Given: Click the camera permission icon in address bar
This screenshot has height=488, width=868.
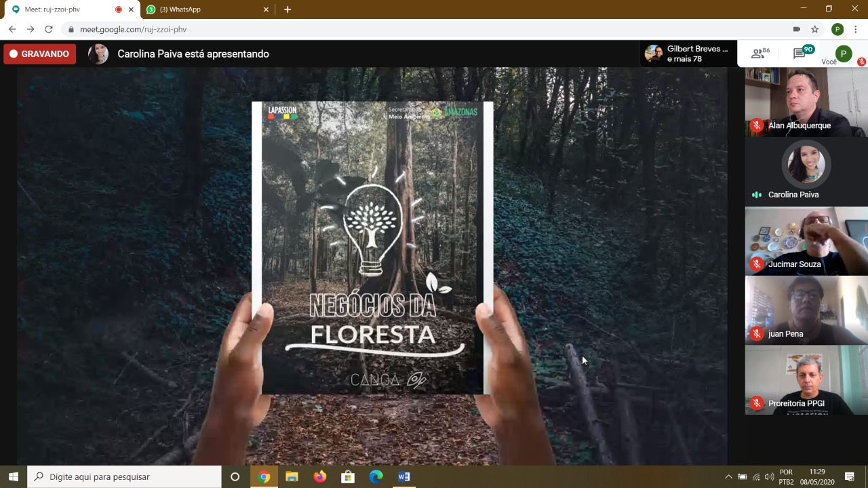Looking at the screenshot, I should click(x=797, y=29).
